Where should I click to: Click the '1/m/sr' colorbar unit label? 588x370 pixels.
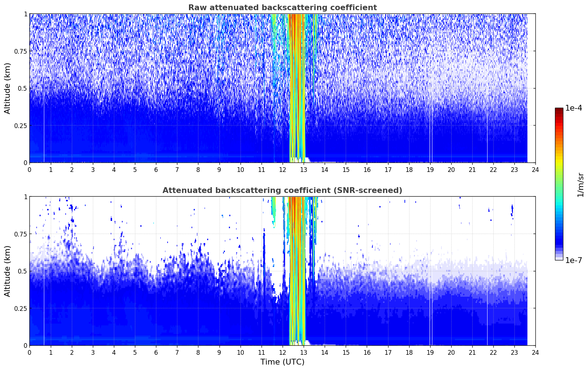(580, 185)
